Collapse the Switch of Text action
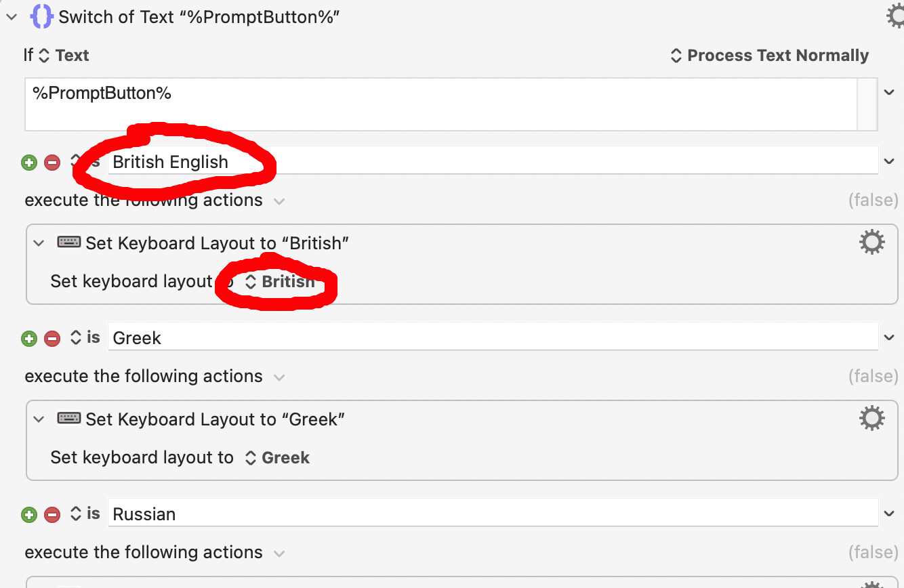Viewport: 904px width, 588px height. (11, 17)
